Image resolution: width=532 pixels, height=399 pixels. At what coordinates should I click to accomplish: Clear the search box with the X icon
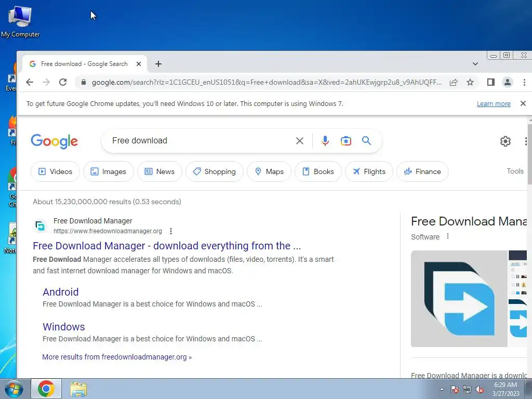[300, 141]
